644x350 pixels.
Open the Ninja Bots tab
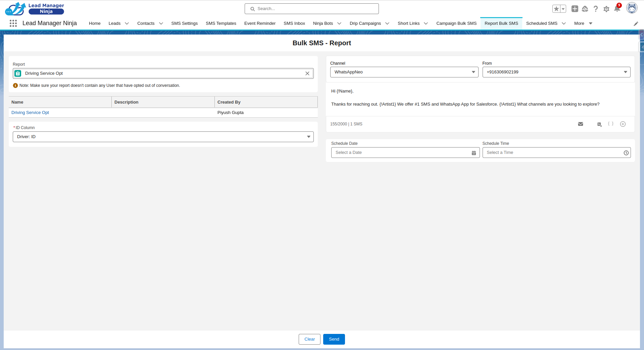click(323, 23)
